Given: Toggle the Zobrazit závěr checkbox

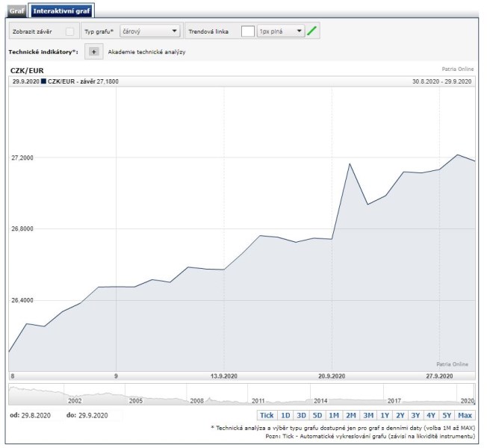Looking at the screenshot, I should tap(69, 31).
